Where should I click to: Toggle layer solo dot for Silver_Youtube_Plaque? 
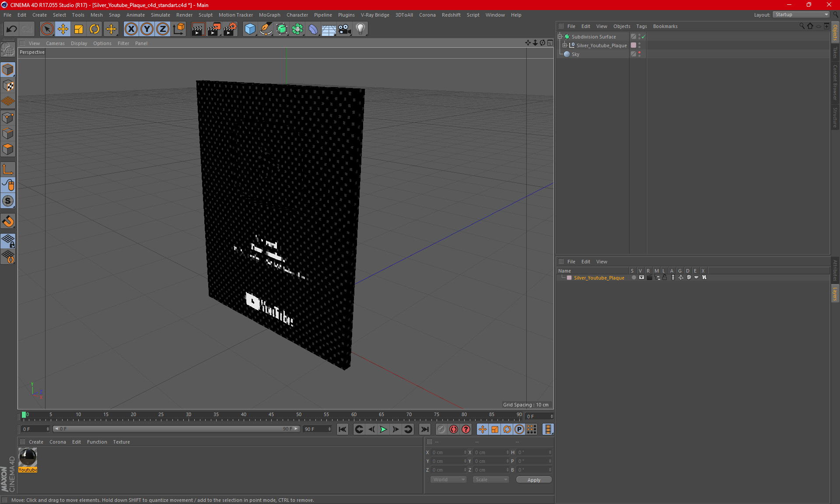(x=633, y=277)
